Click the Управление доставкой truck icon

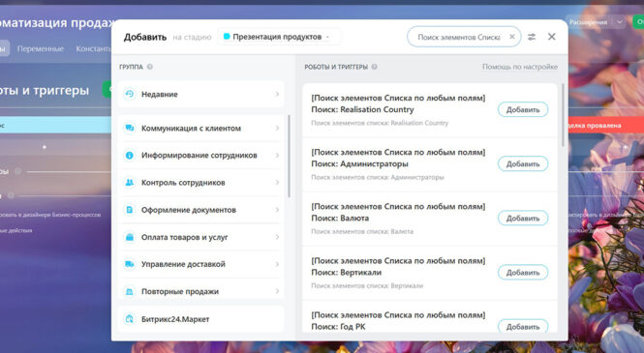[130, 264]
